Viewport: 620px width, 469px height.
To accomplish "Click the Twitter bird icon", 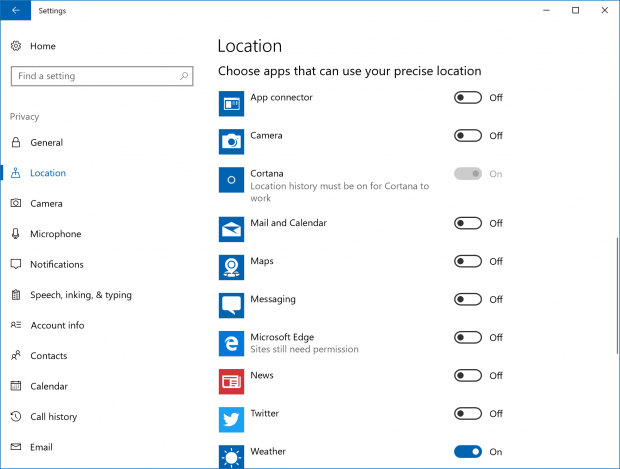I will pos(231,420).
